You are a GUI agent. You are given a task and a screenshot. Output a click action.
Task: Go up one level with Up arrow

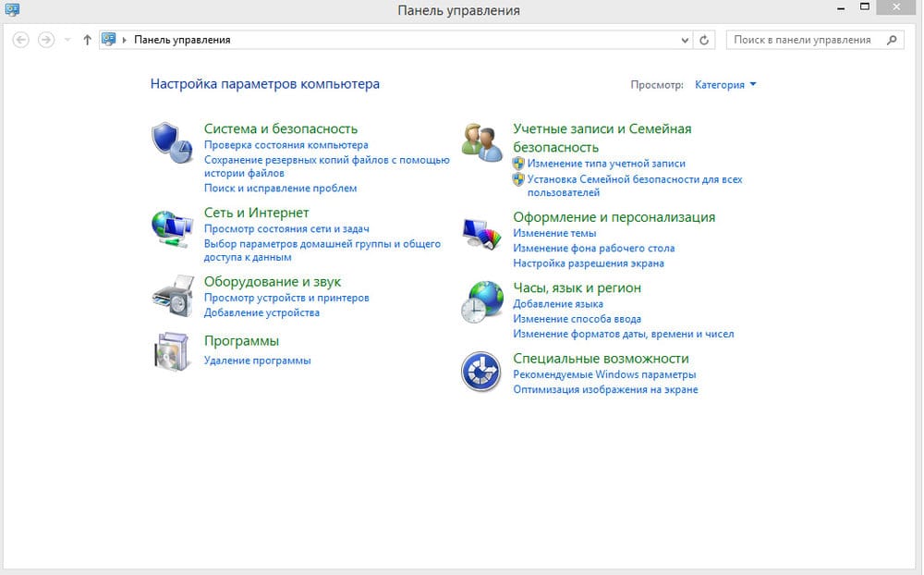(x=87, y=40)
